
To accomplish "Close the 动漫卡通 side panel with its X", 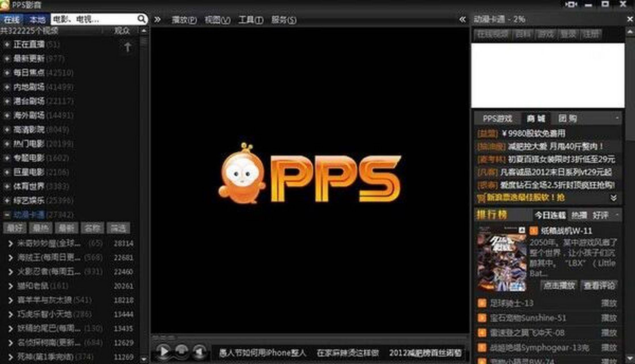I will (x=630, y=19).
